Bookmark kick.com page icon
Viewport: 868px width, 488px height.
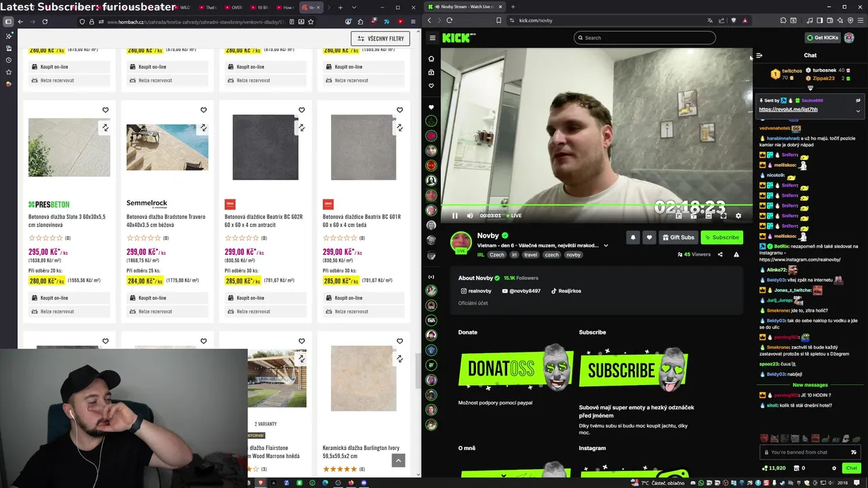pyautogui.click(x=498, y=20)
